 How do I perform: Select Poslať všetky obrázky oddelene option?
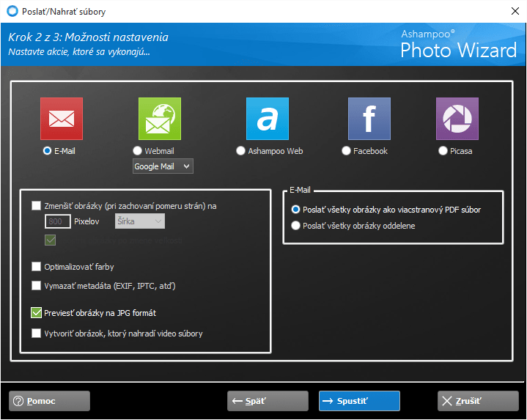click(x=296, y=226)
